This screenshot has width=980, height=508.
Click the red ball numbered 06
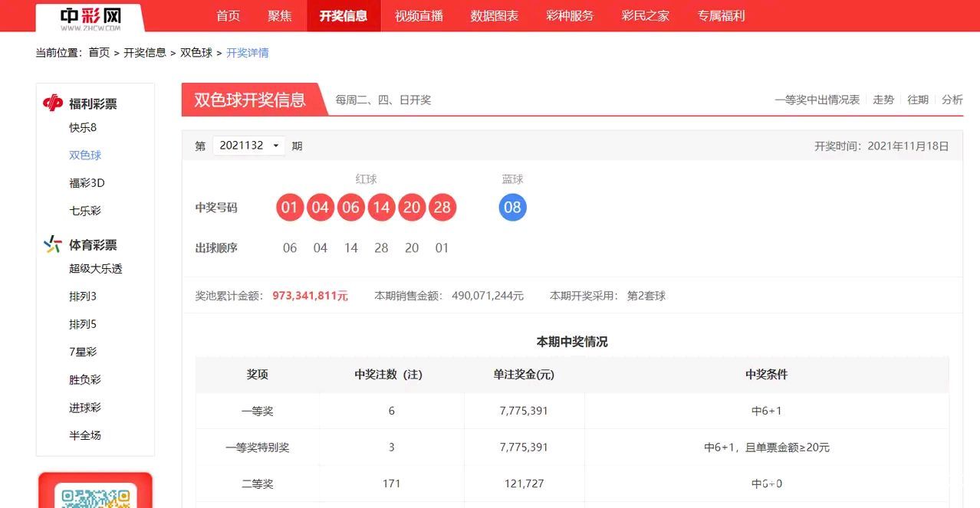point(351,208)
